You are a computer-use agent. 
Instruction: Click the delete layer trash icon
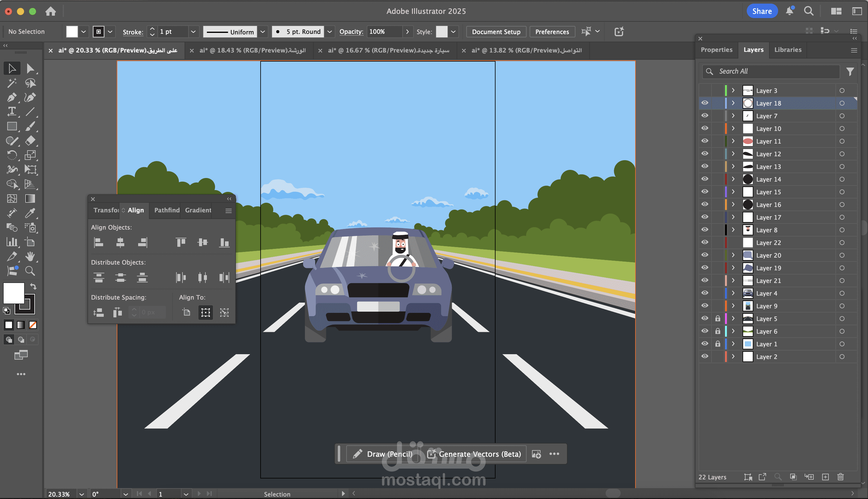point(840,477)
